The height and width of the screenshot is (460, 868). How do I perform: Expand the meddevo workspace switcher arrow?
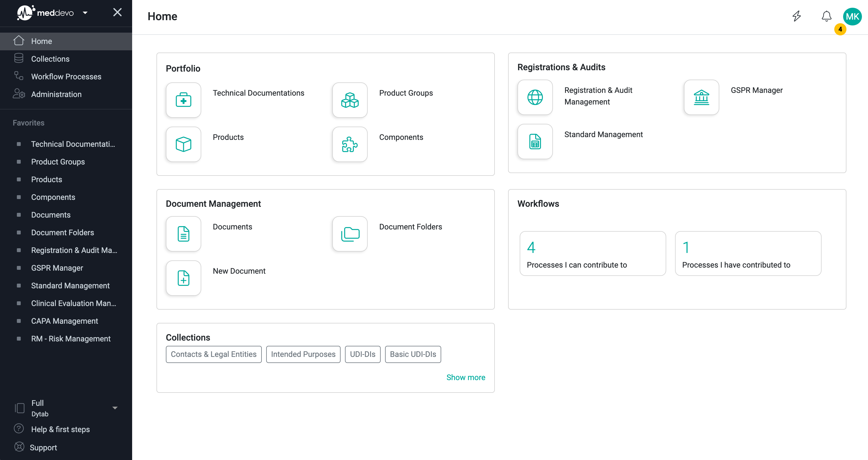[85, 12]
